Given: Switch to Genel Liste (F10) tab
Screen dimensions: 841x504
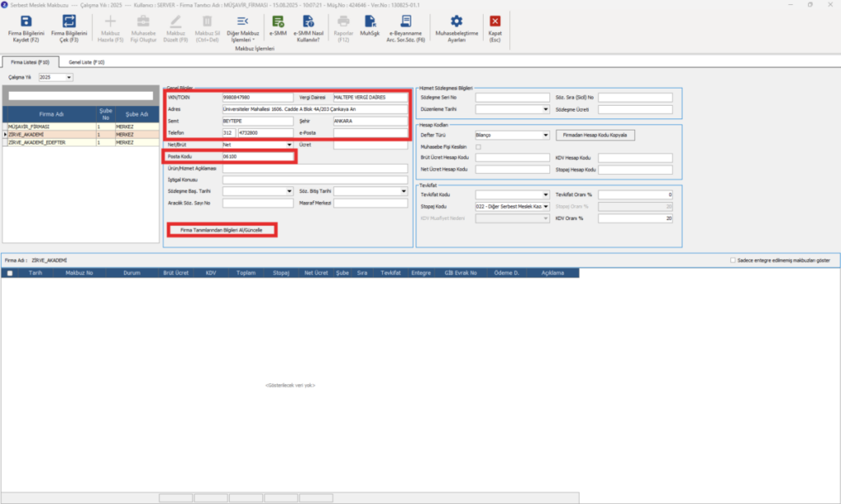Looking at the screenshot, I should click(86, 62).
